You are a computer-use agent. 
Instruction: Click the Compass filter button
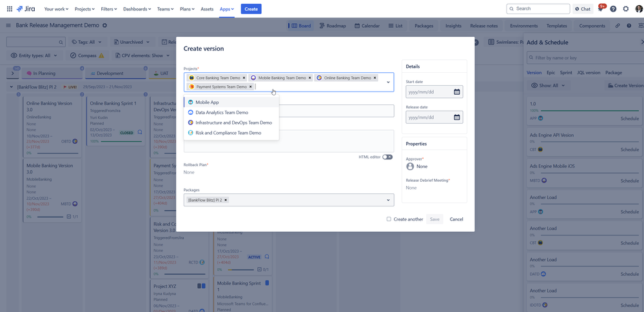pyautogui.click(x=86, y=55)
